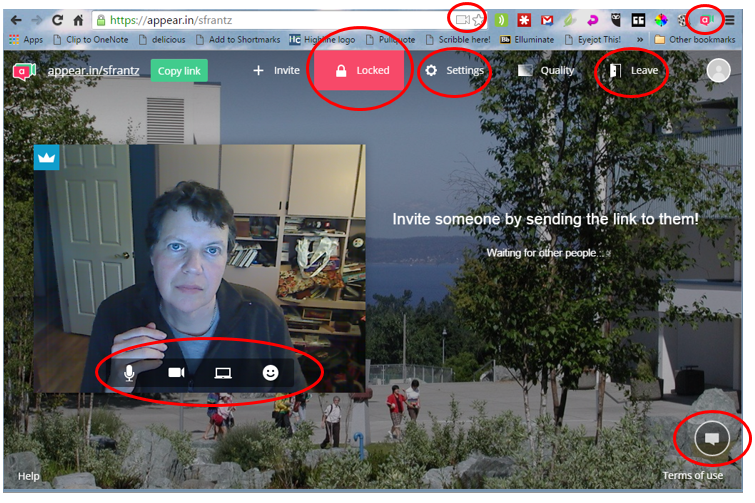Click the owl extension icon
Image resolution: width=755 pixels, height=503 pixels.
coord(615,20)
